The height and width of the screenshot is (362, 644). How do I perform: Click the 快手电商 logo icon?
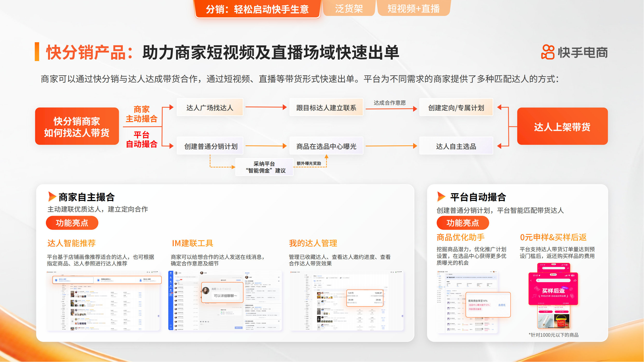coord(548,52)
